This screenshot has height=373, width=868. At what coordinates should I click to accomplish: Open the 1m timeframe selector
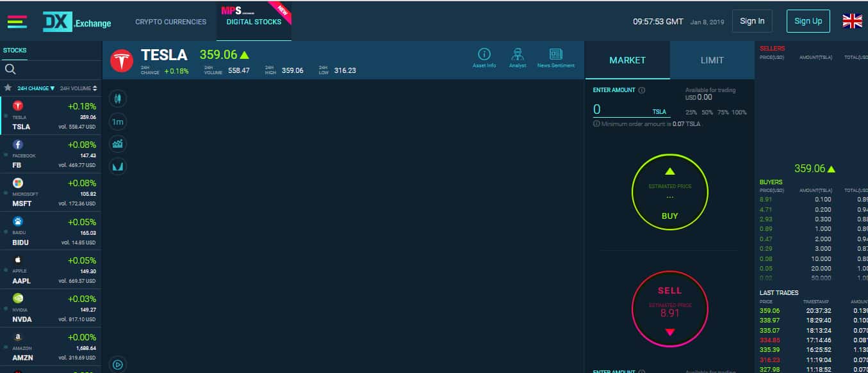(x=118, y=122)
